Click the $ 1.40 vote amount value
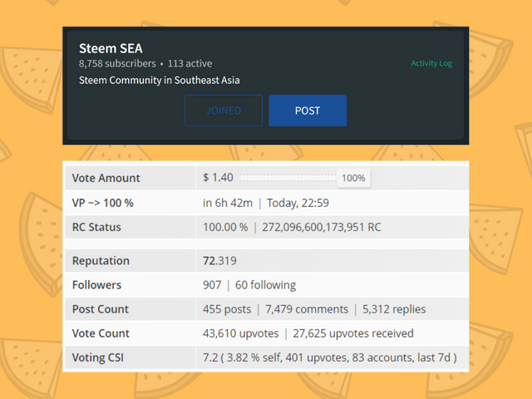This screenshot has width=532, height=399. coord(219,178)
